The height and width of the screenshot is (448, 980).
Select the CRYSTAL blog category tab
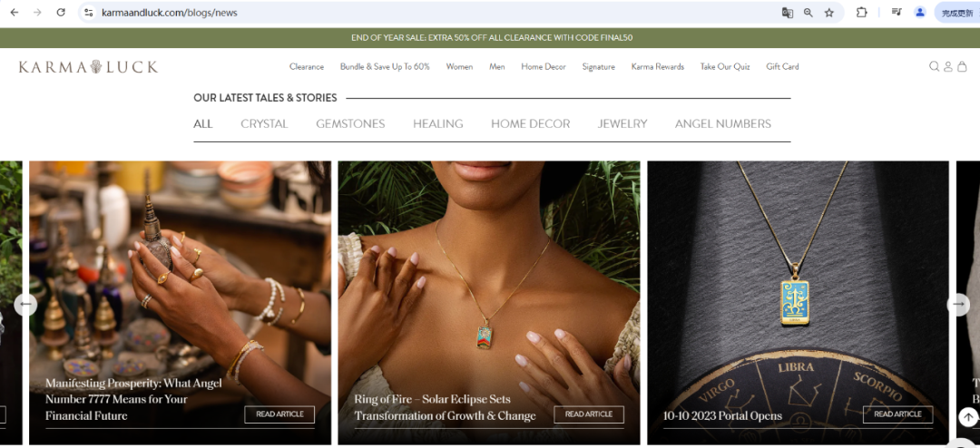264,123
